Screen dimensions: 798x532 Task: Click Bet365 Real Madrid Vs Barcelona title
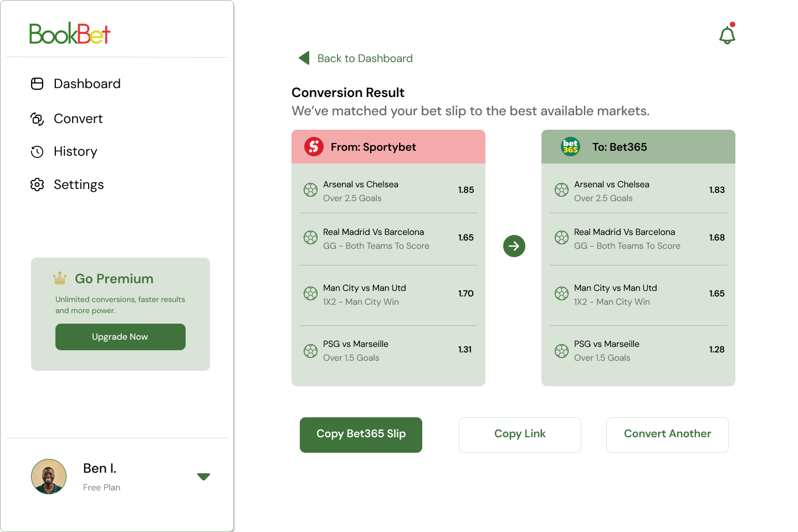(625, 232)
